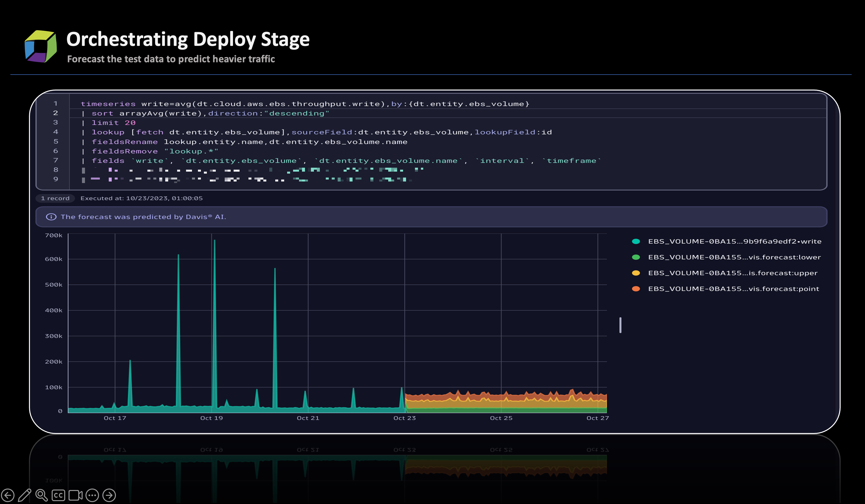Screen dimensions: 865x504
Task: Toggle the forecast:lower legend entry
Action: (734, 257)
